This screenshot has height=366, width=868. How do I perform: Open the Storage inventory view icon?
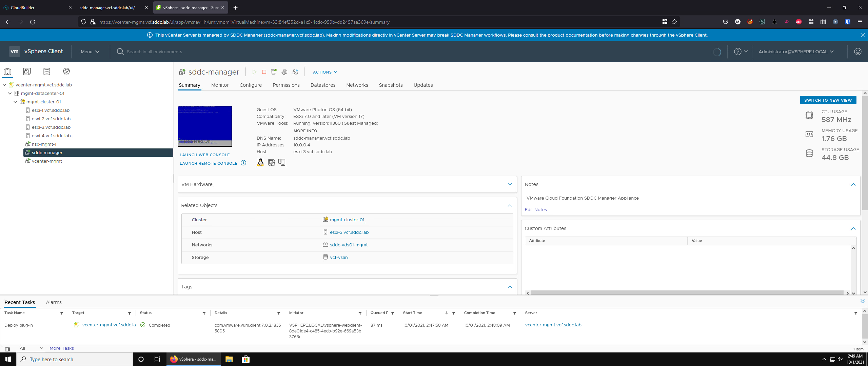click(47, 72)
